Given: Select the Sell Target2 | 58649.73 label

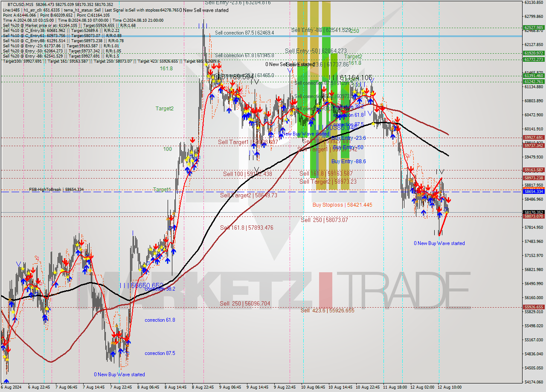Looking at the screenshot, I should pos(249,196).
